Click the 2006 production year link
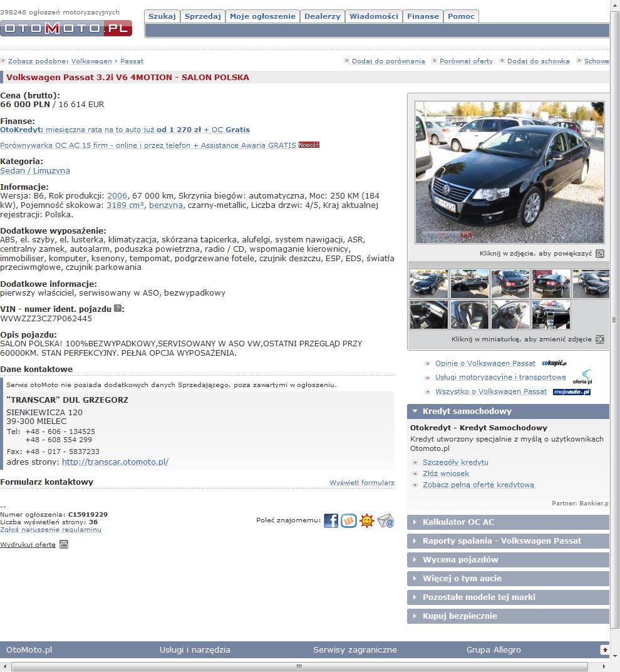This screenshot has width=620, height=672. tap(117, 196)
